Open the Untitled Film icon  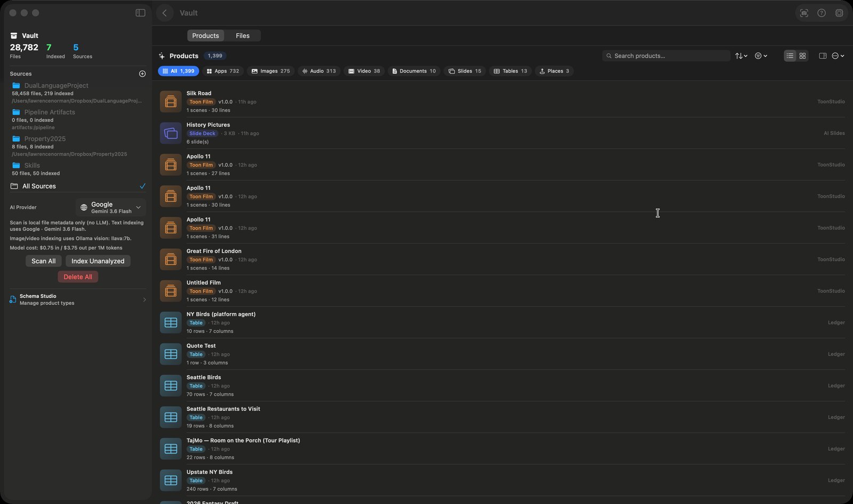click(171, 291)
